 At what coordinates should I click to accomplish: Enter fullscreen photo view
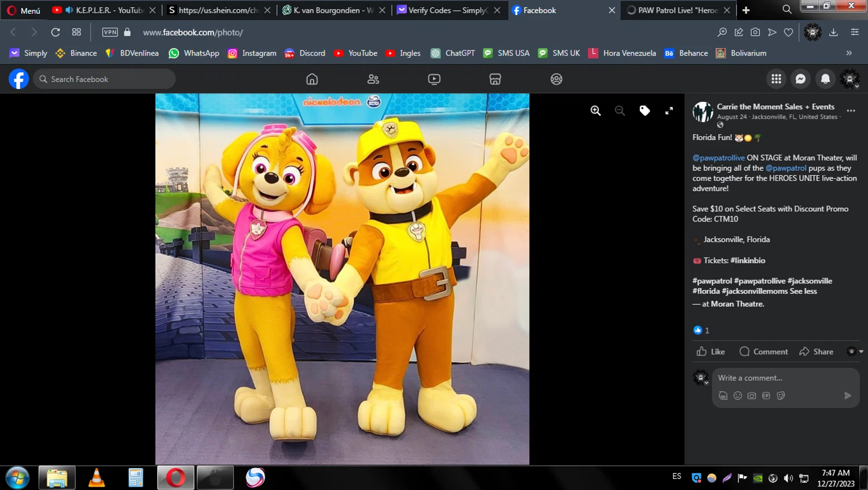tap(669, 110)
